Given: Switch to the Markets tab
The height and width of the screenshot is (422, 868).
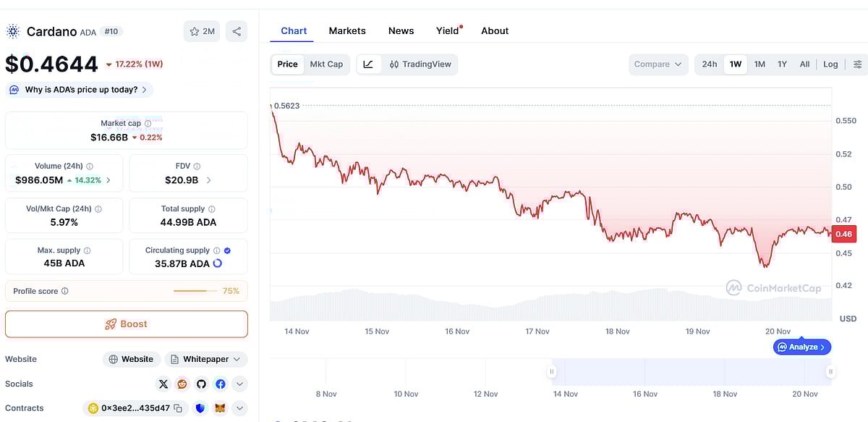Looking at the screenshot, I should (347, 31).
